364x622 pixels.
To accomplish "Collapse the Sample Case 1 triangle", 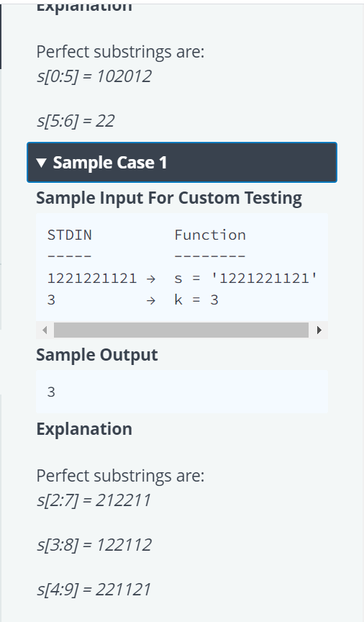I will [41, 163].
